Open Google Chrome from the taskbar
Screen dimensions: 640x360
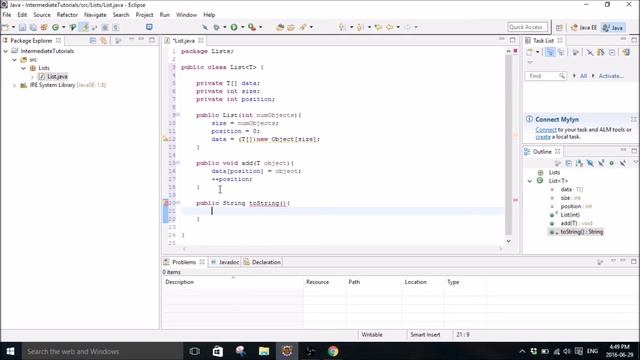pyautogui.click(x=333, y=351)
